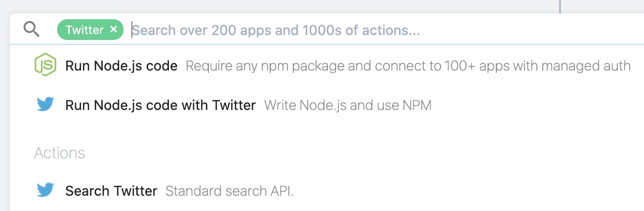
Task: Choose "Run Node.js code with Twitter"
Action: [161, 105]
